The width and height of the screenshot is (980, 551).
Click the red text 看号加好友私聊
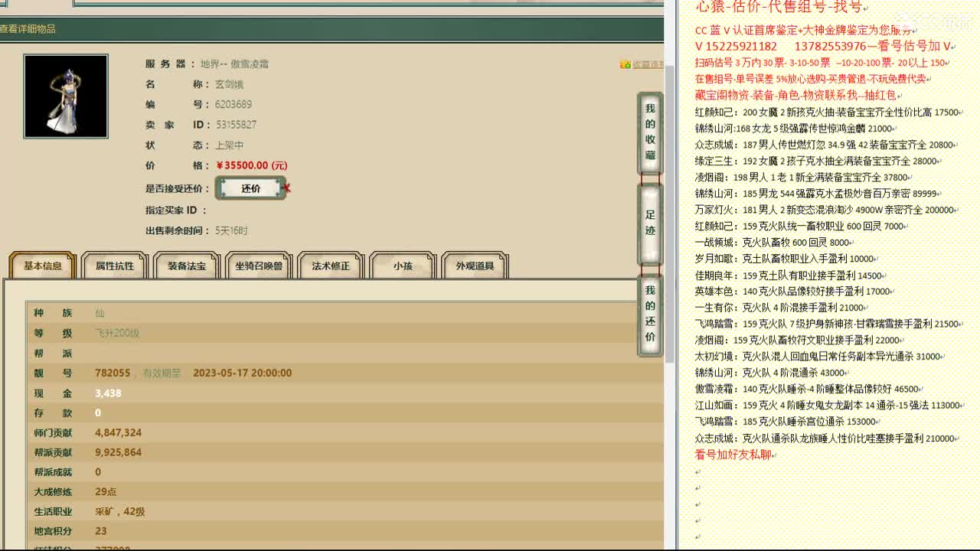pyautogui.click(x=733, y=455)
